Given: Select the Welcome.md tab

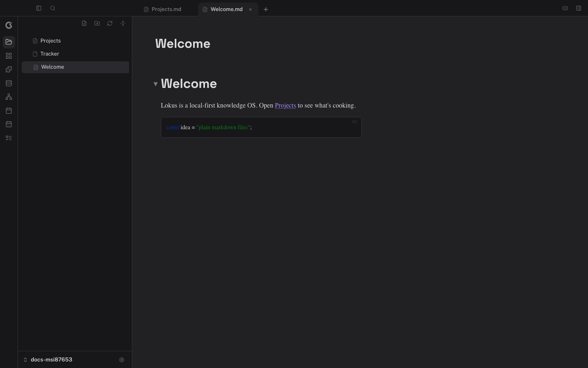Looking at the screenshot, I should [x=227, y=9].
